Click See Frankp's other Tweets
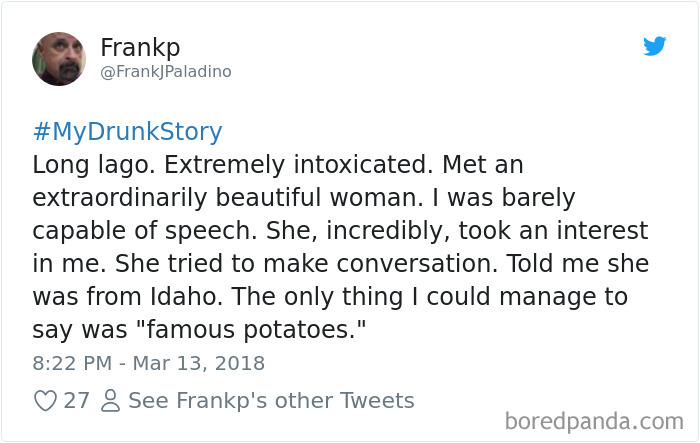The width and height of the screenshot is (700, 443). (x=271, y=401)
